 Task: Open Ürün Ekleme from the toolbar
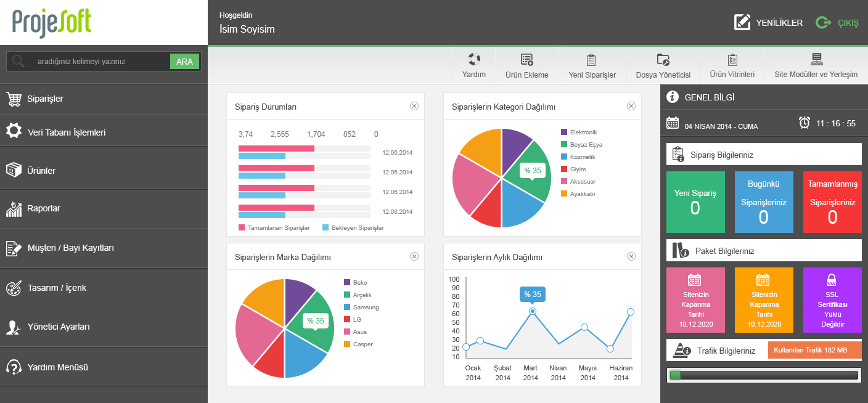[526, 60]
